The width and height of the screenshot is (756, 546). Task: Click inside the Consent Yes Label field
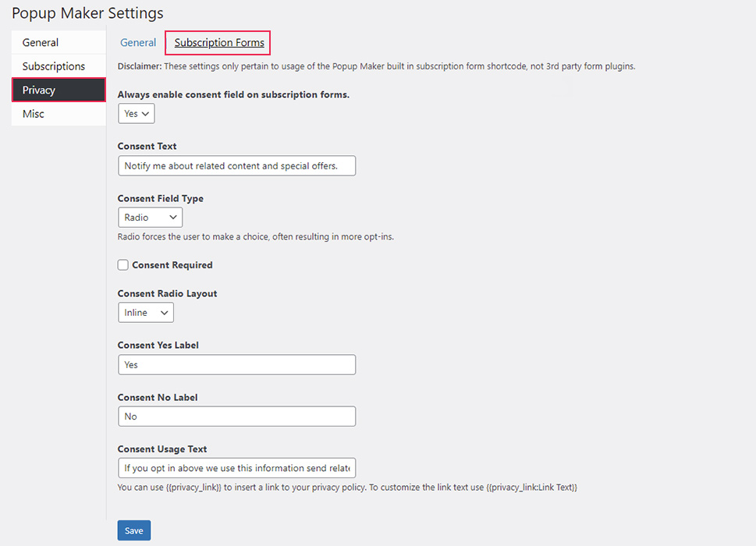[x=236, y=364]
